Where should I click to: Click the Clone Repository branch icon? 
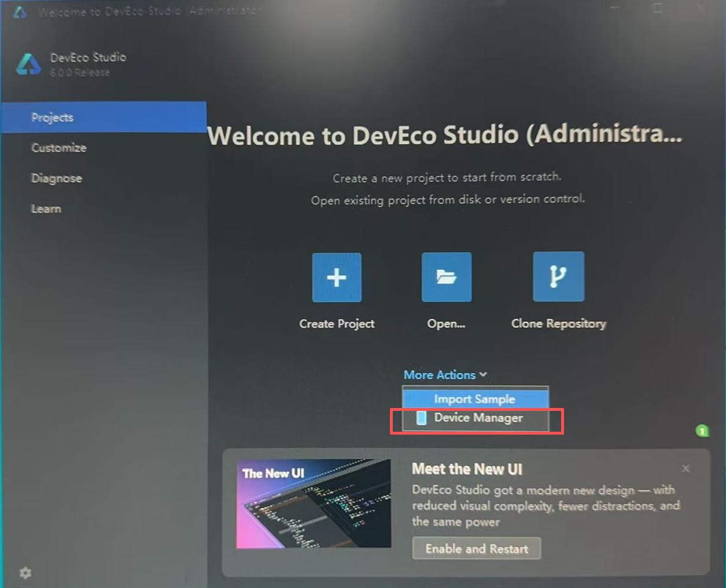[x=558, y=276]
